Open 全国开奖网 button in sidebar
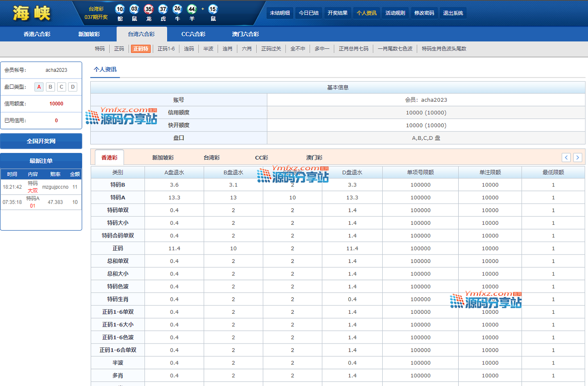The image size is (588, 386). point(41,141)
